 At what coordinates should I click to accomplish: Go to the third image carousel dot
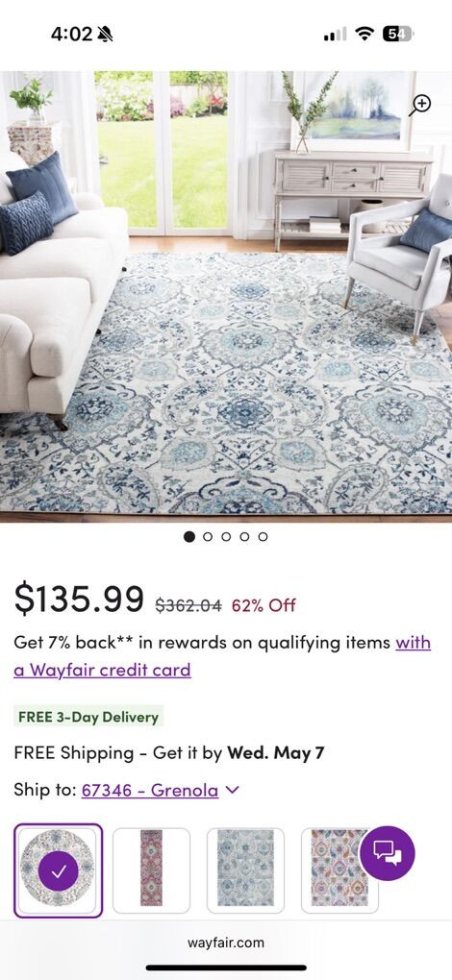coord(226,536)
